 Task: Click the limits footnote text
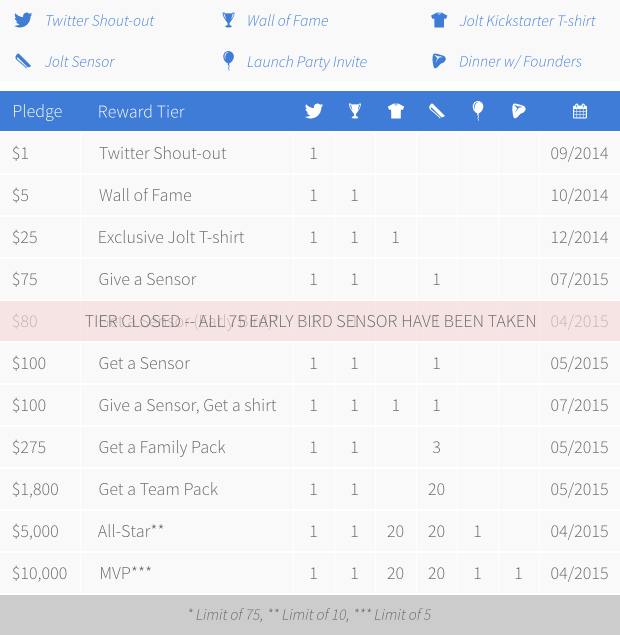click(310, 615)
